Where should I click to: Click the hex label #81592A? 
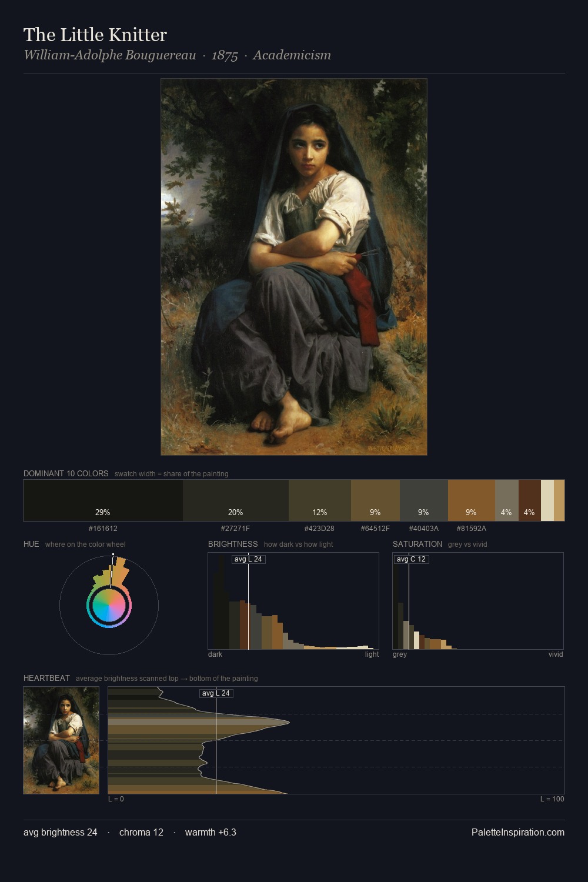472,529
